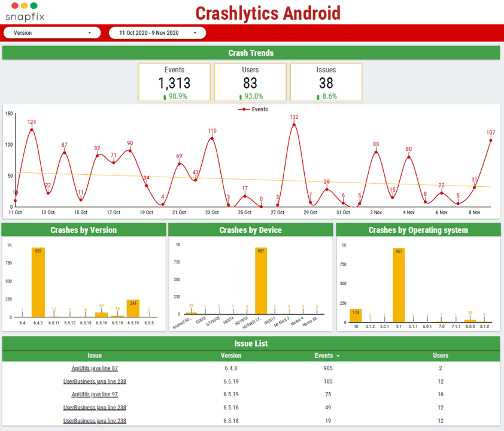Open UserBusiness.java line 238 link for version 6.5.19
The height and width of the screenshot is (431, 504).
point(95,381)
